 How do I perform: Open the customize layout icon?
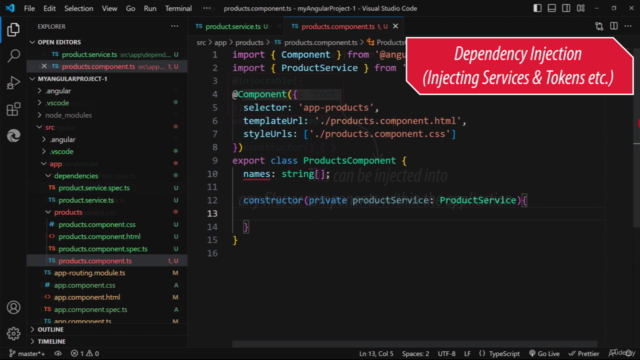coord(581,8)
